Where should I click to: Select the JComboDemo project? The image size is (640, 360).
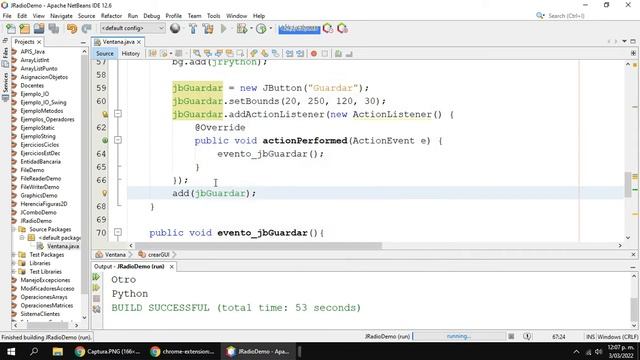[x=38, y=212]
